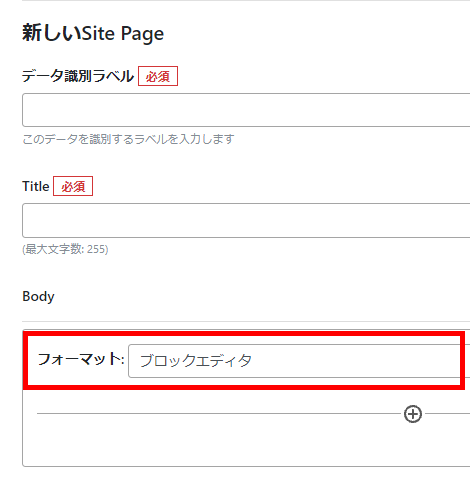The width and height of the screenshot is (470, 489).
Task: Click the データ識別ラベル input field
Action: coord(246,110)
